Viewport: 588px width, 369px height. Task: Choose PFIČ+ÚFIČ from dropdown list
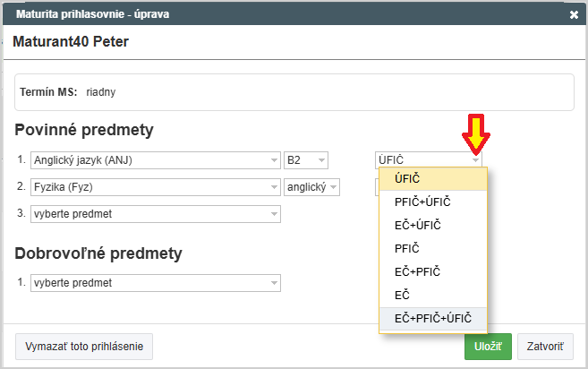(x=433, y=202)
